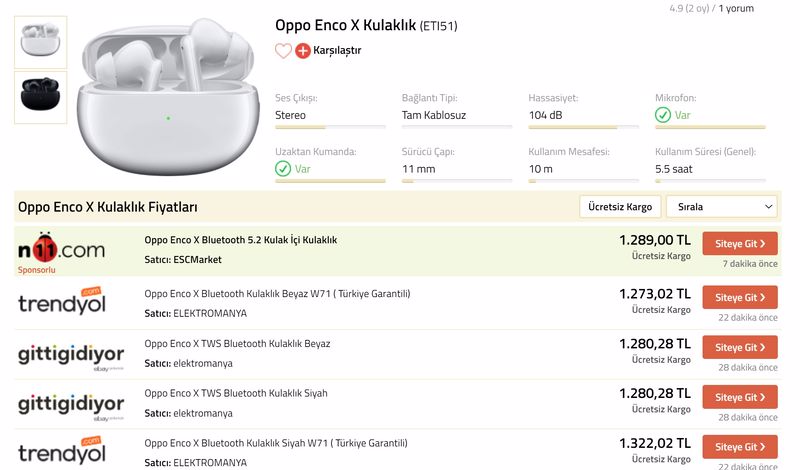Select the black earbuds thumbnail
The image size is (800, 470).
pos(40,97)
